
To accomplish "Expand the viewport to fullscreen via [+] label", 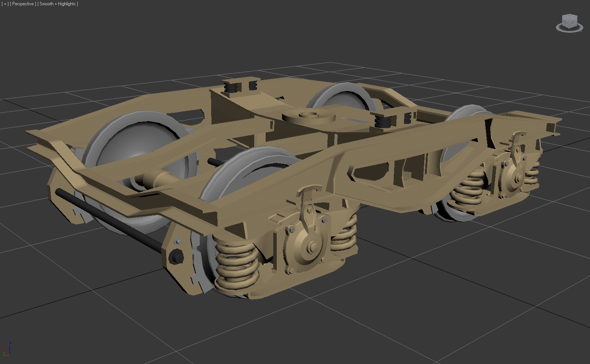I will click(5, 4).
